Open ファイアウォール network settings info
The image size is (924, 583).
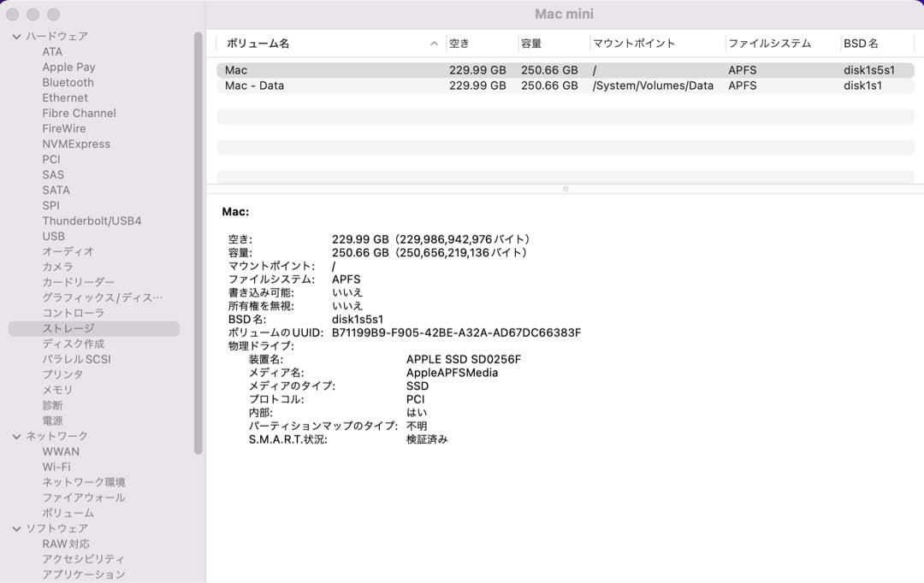[x=83, y=498]
